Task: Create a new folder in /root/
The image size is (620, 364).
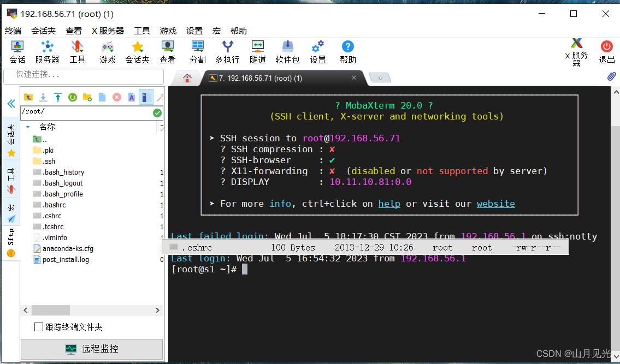Action: click(x=86, y=97)
